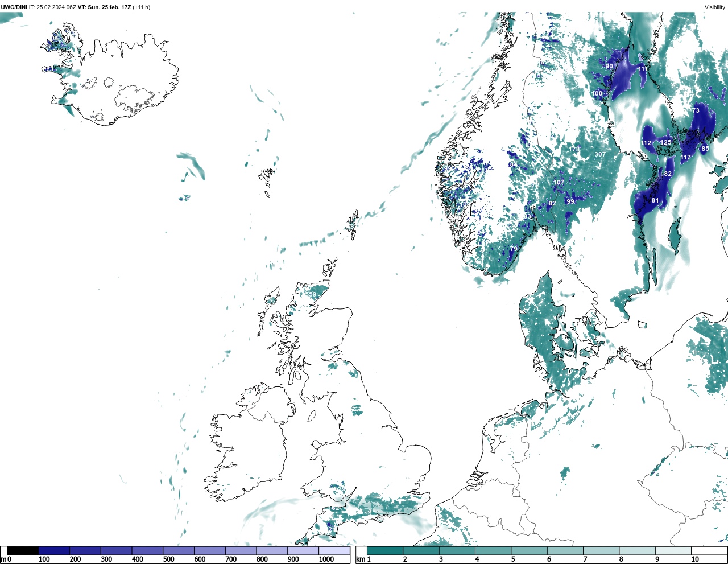Select the map value '117'

coord(685,157)
